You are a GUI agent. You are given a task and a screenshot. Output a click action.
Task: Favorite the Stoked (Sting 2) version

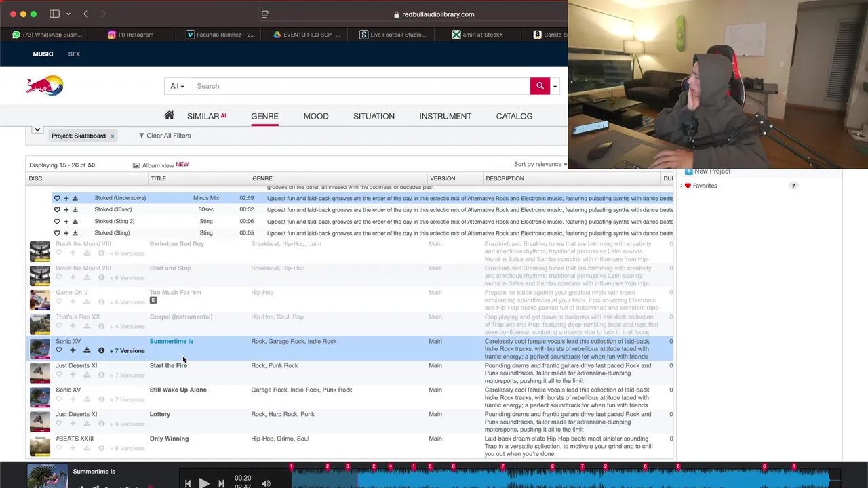tap(57, 221)
